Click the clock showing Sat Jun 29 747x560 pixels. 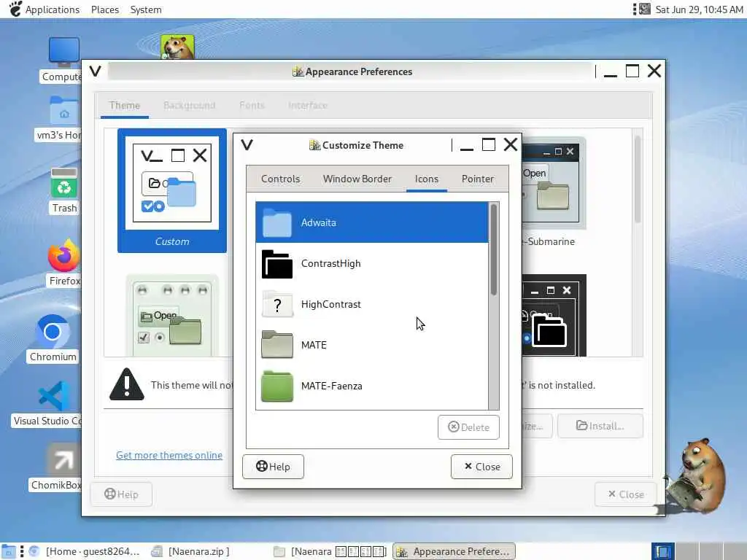click(699, 9)
